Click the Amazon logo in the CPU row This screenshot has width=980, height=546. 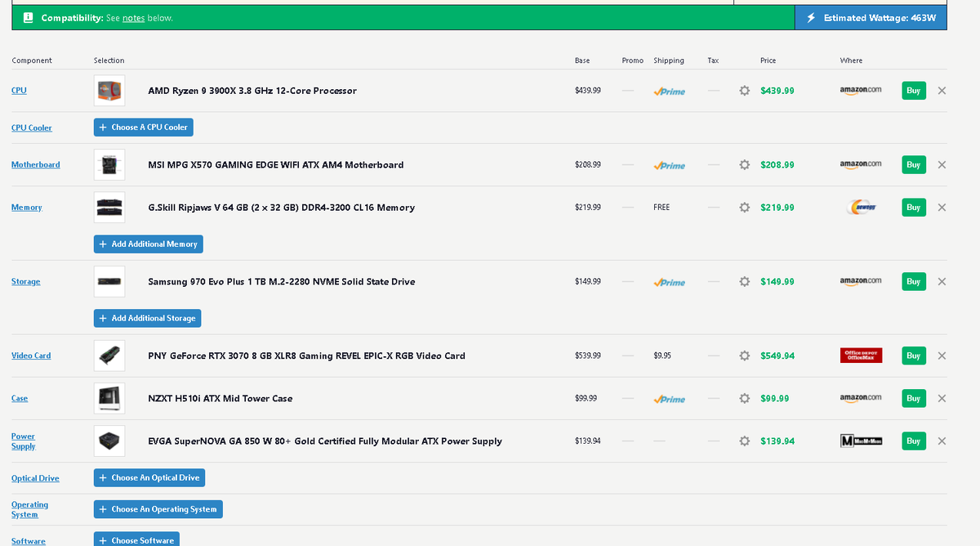861,90
